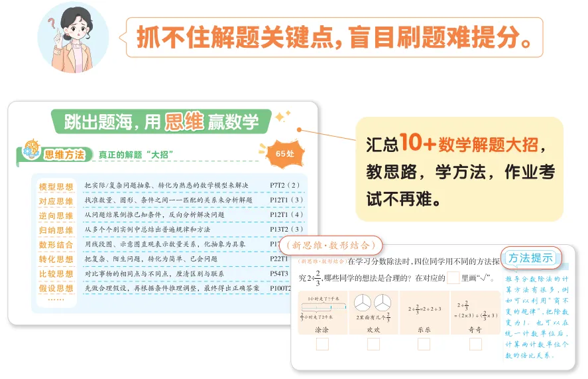Open 奇奇's formula card

[475, 312]
